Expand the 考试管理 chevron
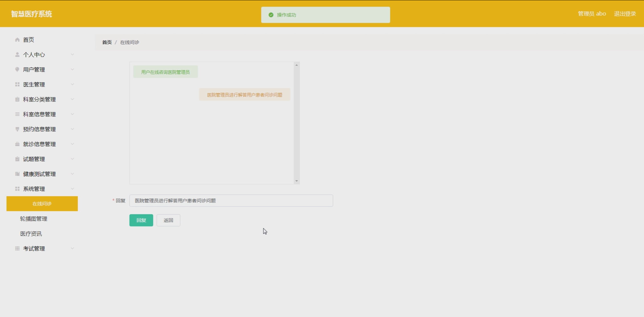 click(x=72, y=248)
